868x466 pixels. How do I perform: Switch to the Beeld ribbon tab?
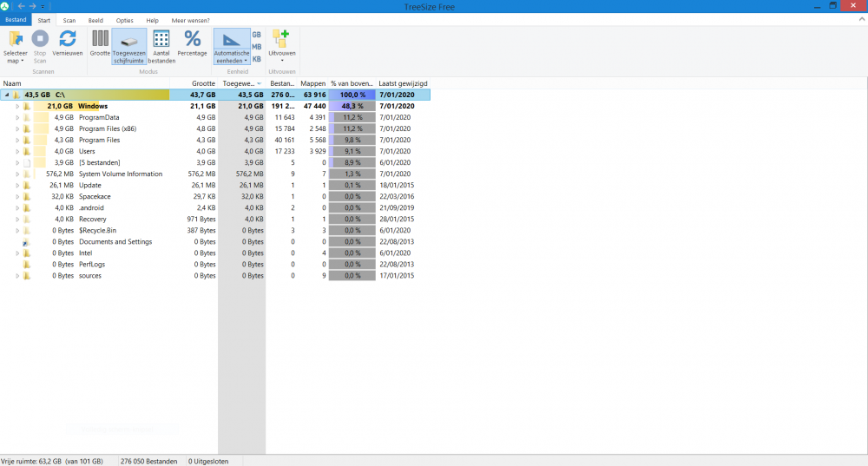tap(95, 20)
